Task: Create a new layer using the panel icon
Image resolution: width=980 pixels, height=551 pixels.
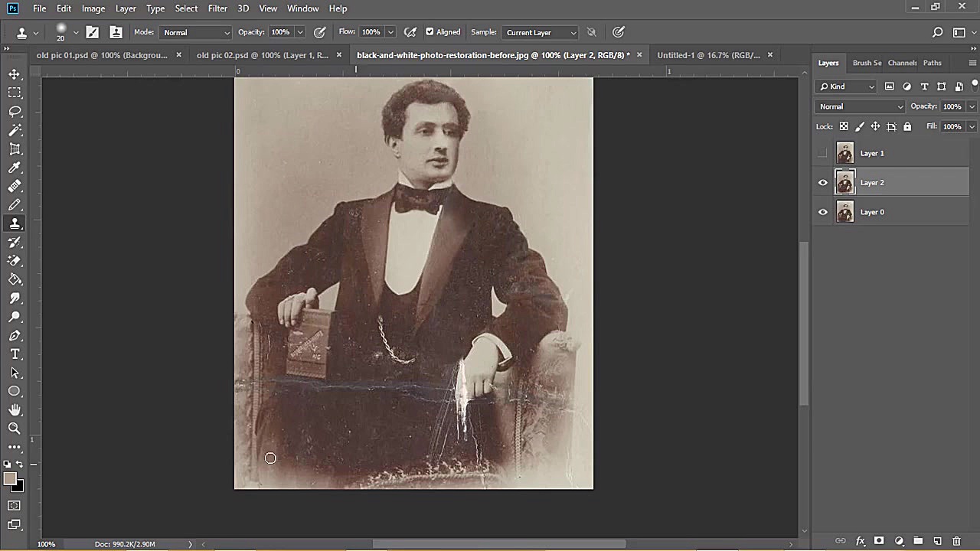Action: tap(937, 541)
